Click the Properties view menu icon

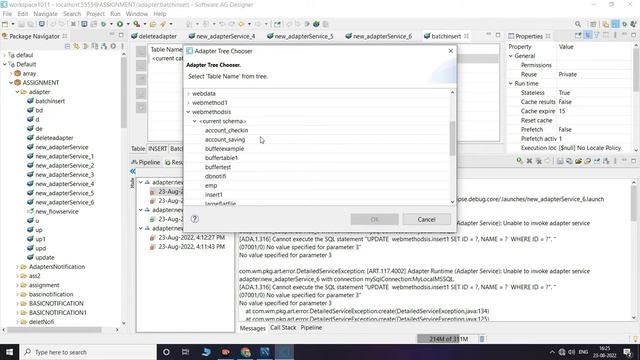pos(615,36)
